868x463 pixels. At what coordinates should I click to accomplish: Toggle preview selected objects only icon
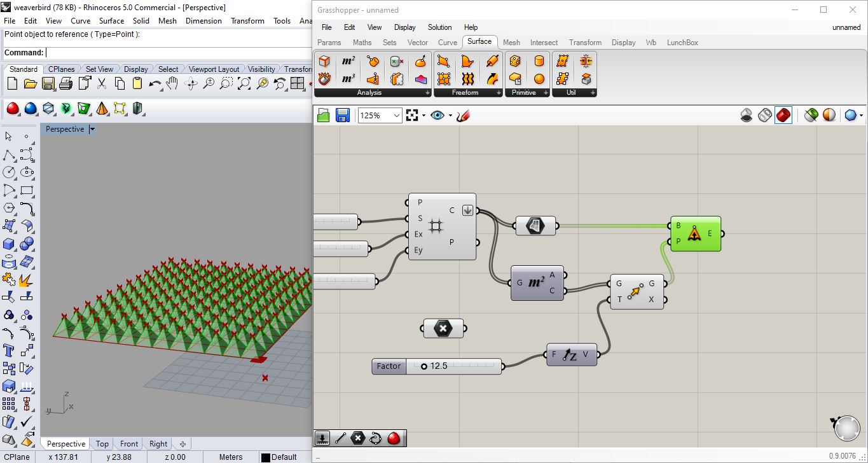(811, 115)
